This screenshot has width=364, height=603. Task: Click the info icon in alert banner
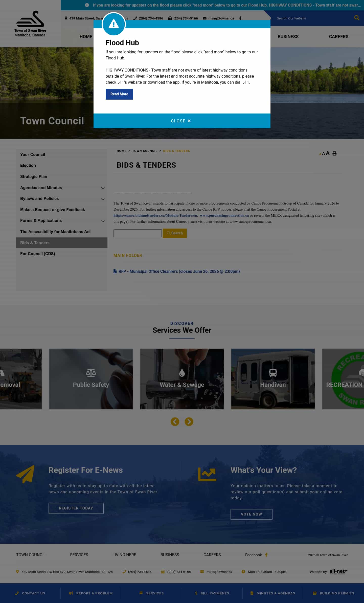pos(87,5)
